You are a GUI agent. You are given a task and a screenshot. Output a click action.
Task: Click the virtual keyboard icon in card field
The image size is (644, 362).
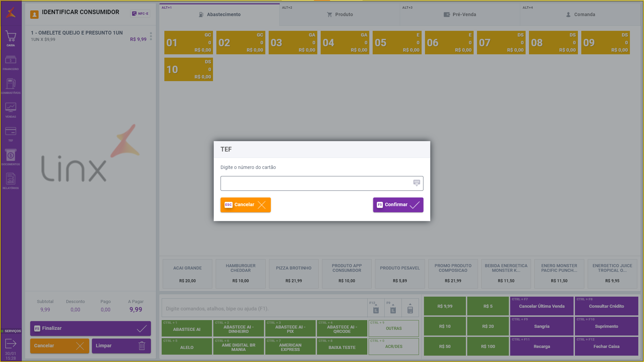[x=417, y=183]
